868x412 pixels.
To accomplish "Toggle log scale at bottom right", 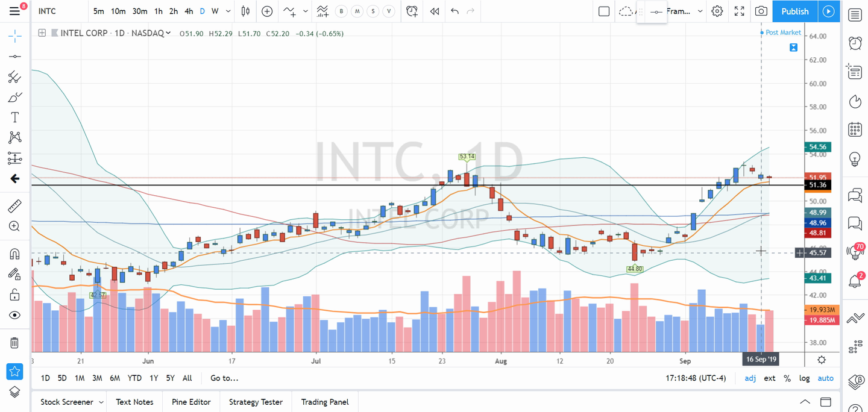I will click(804, 378).
